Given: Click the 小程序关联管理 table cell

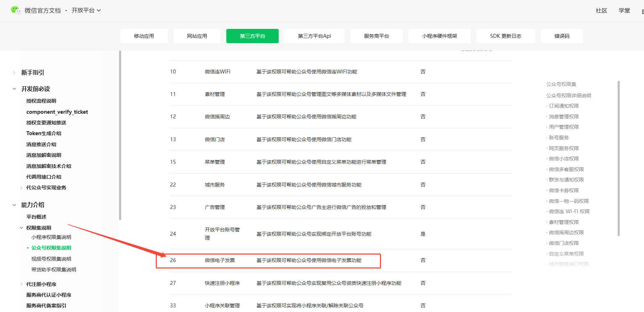Looking at the screenshot, I should [222, 306].
